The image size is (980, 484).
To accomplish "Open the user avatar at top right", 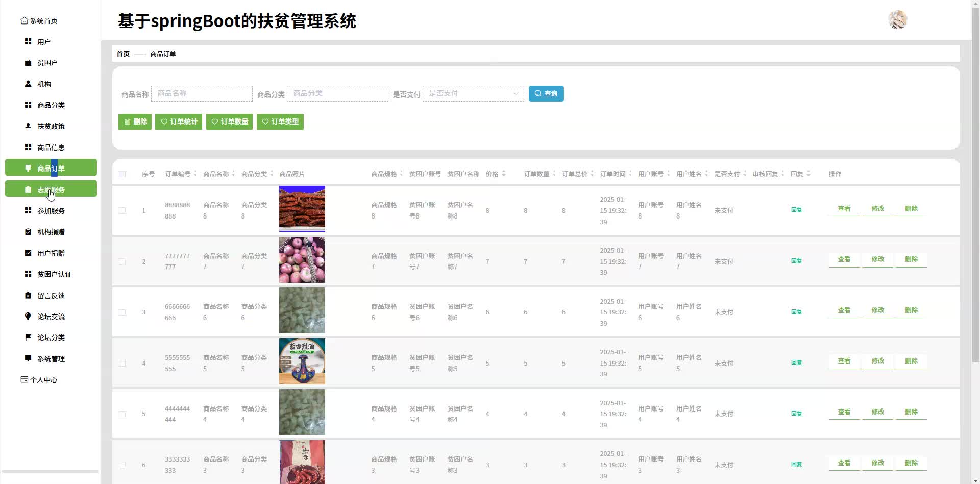I will point(898,20).
